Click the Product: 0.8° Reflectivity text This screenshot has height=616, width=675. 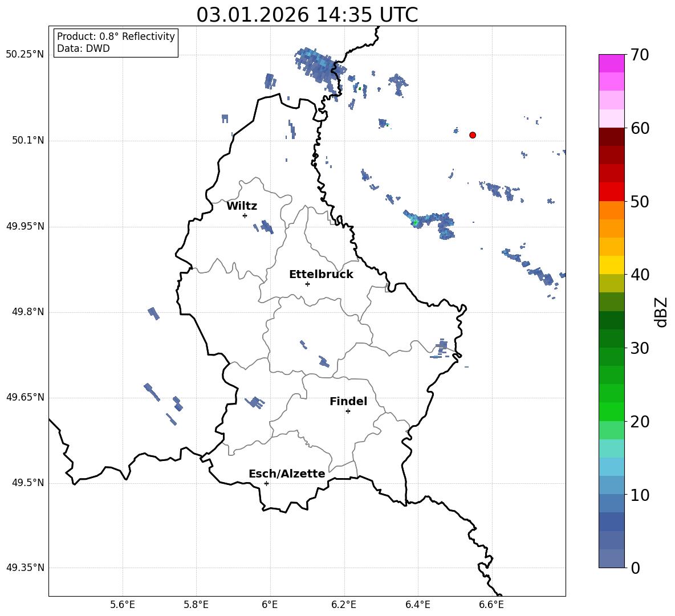tap(116, 36)
